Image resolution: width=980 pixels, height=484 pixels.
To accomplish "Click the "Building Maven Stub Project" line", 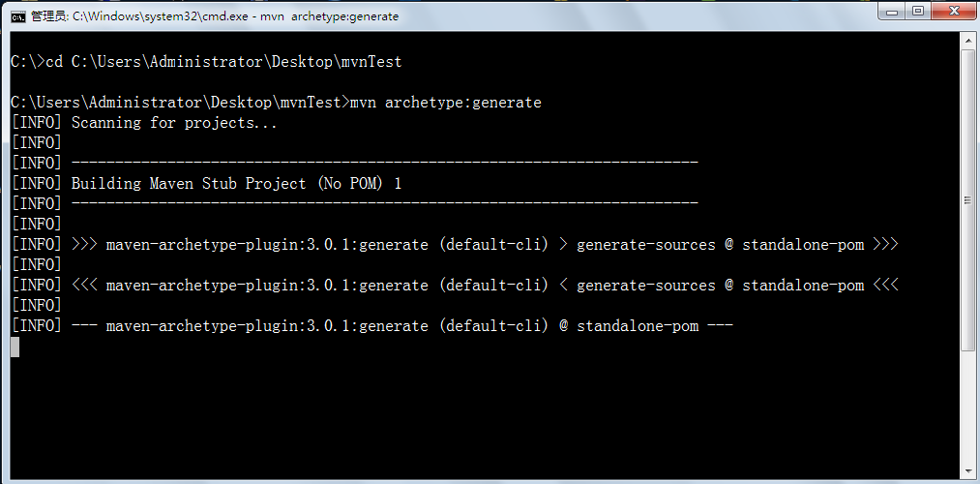I will point(236,184).
